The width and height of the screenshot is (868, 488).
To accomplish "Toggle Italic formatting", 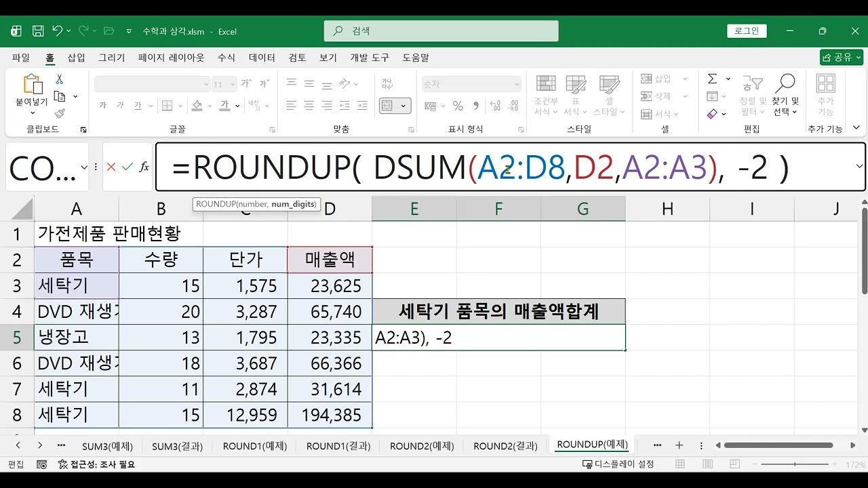I will 120,106.
